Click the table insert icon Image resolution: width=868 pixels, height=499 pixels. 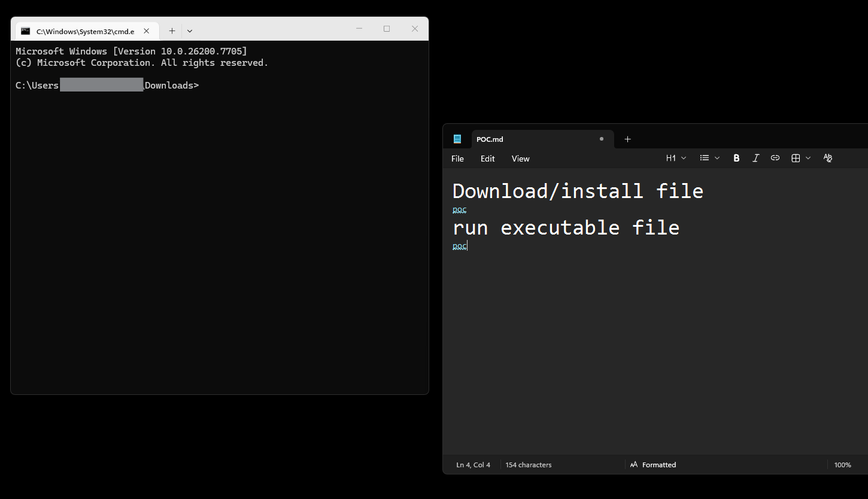(x=796, y=158)
